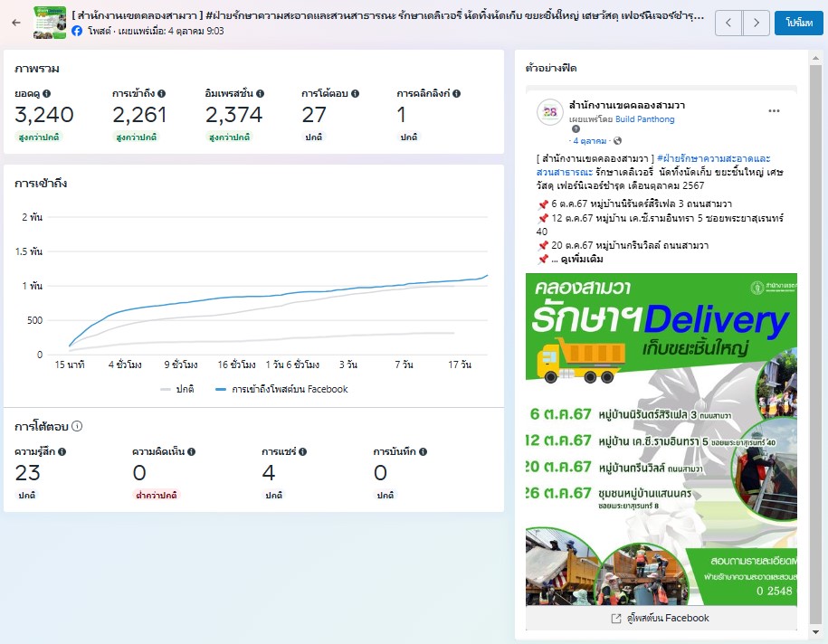Viewport: 828px width, 644px height.
Task: Open ดูโพสต์บน Facebook link
Action: click(x=661, y=618)
